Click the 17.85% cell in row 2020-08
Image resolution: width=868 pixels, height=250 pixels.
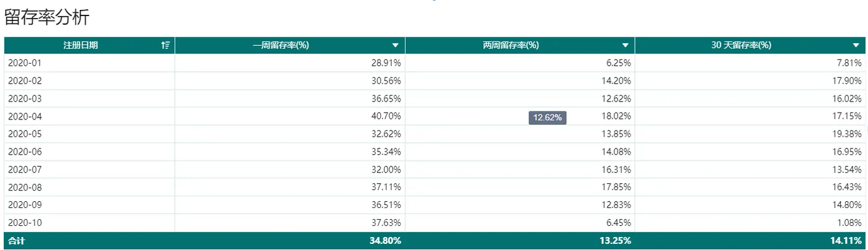tap(618, 187)
